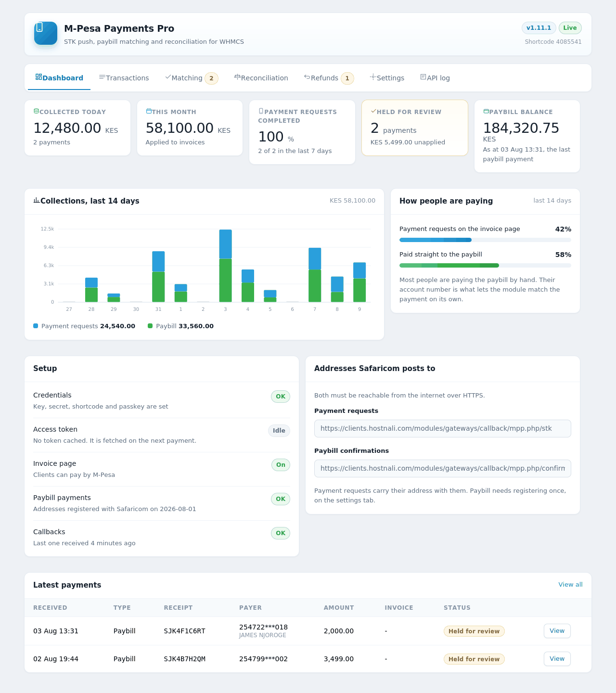Click the Matching checkmark icon
616x693 pixels.
pos(168,77)
